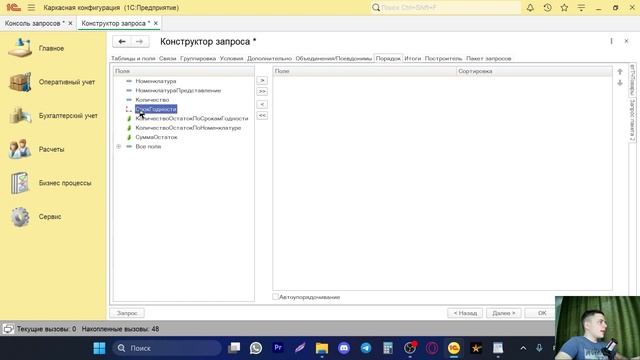
Task: Open the Оперативный учет section
Action: pos(67,82)
